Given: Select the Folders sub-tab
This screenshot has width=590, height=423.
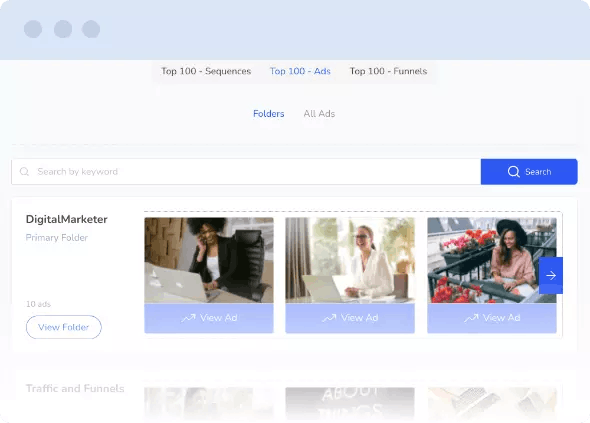Looking at the screenshot, I should coord(269,114).
